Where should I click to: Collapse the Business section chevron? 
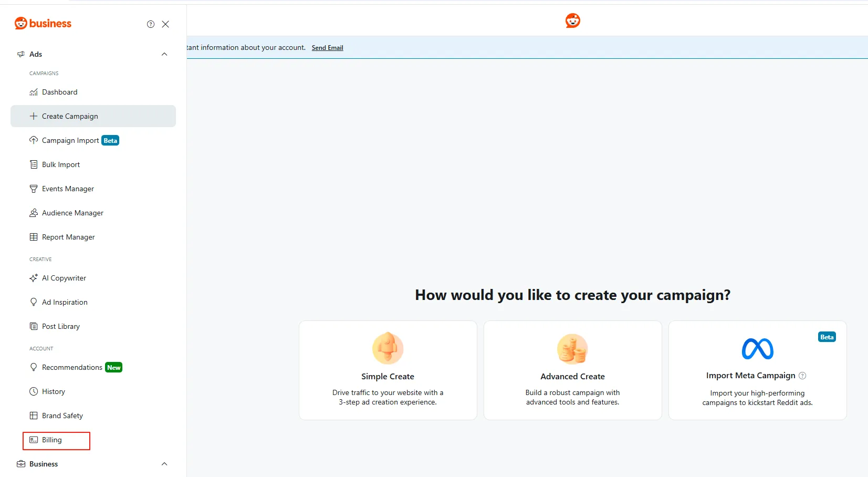(164, 464)
